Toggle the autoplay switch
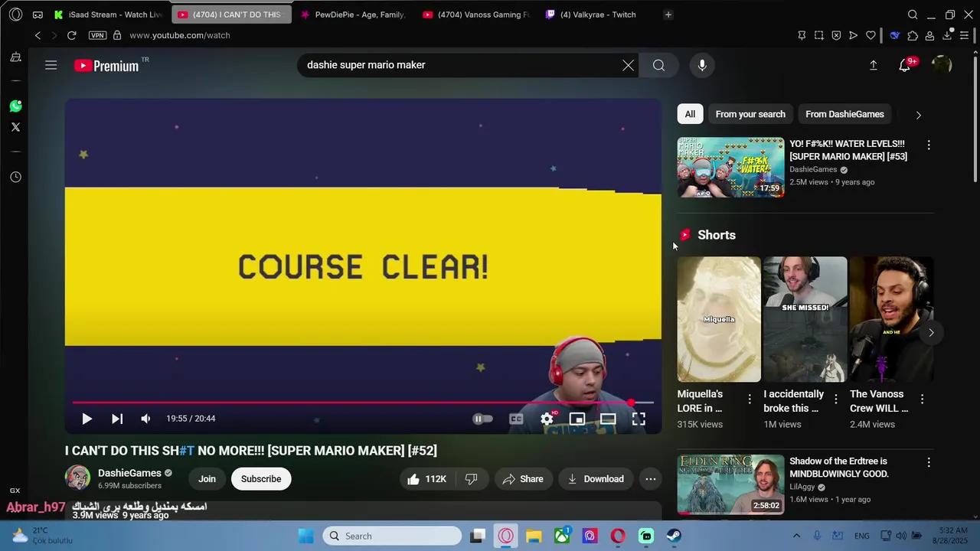The height and width of the screenshot is (551, 980). coord(482,419)
